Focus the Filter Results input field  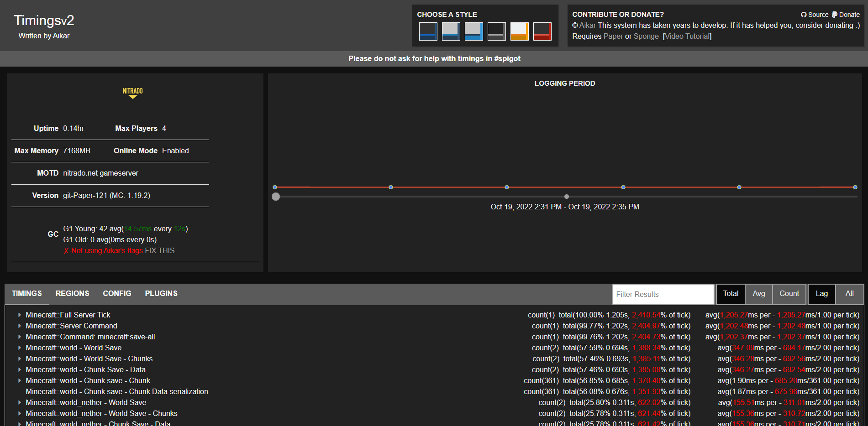tap(663, 295)
